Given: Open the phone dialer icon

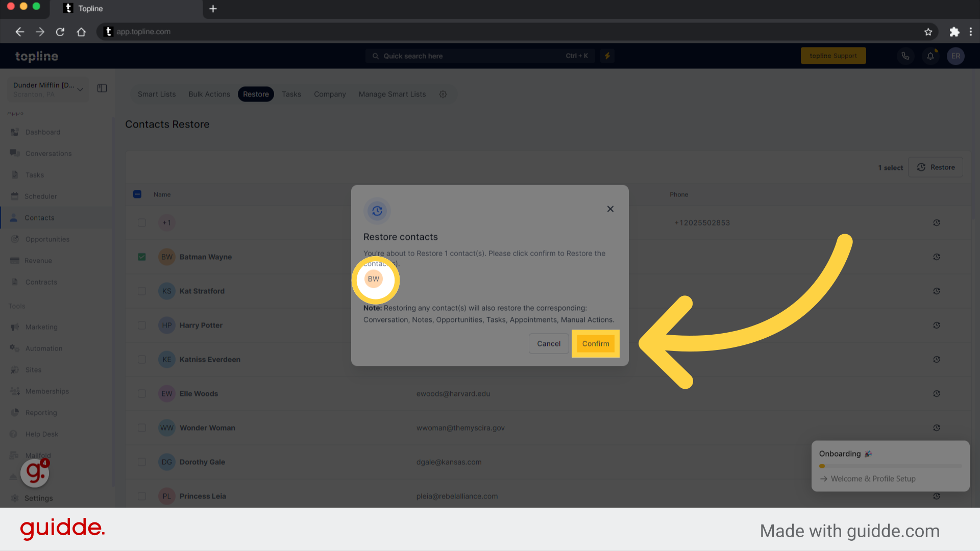Looking at the screenshot, I should 905,56.
